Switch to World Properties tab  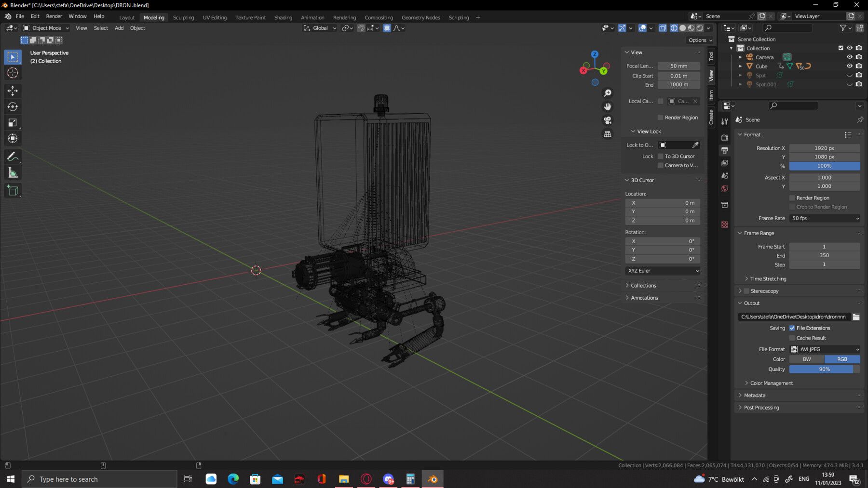pyautogui.click(x=725, y=188)
